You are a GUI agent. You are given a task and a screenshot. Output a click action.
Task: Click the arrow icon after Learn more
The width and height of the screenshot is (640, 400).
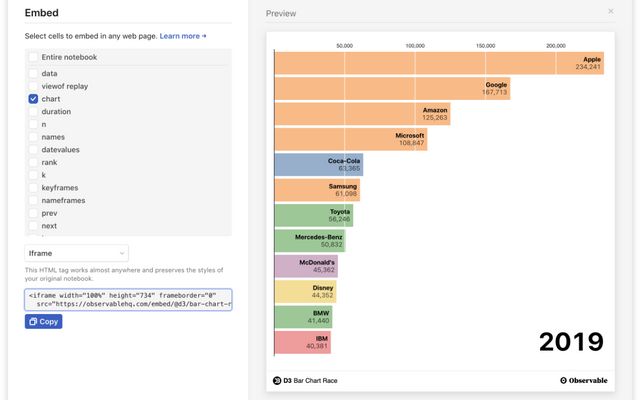tap(204, 36)
